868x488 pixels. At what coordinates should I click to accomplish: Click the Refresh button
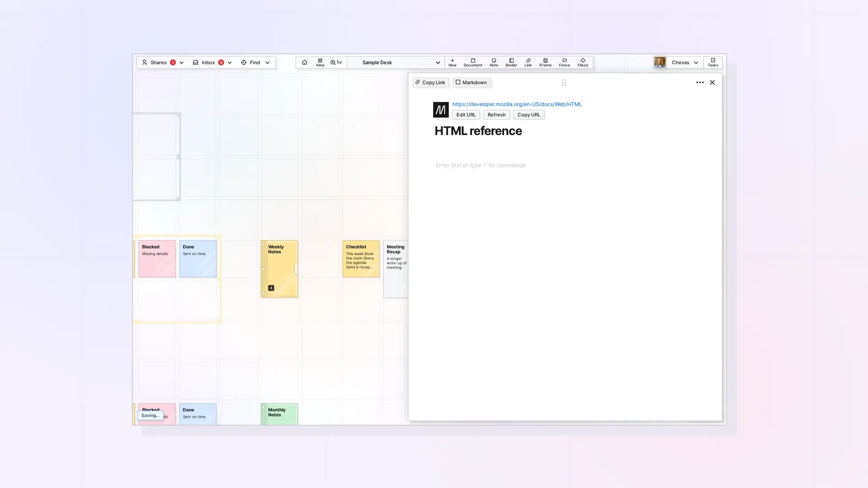click(496, 115)
